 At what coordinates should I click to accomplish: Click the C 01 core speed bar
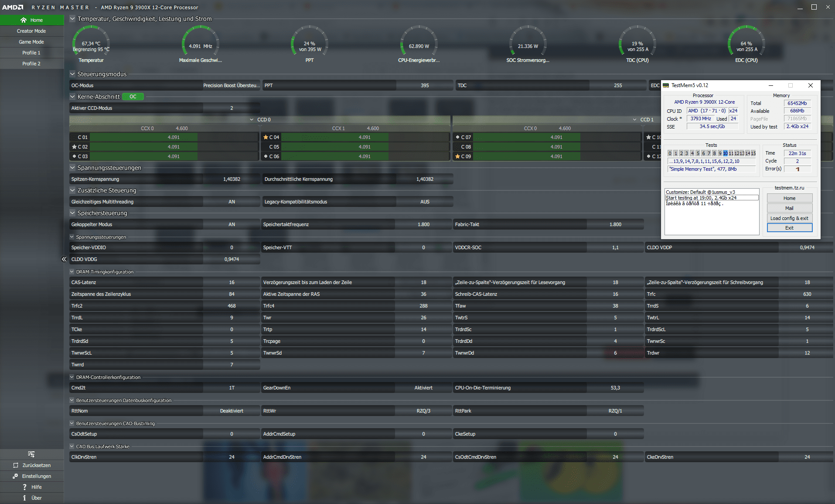(x=174, y=137)
